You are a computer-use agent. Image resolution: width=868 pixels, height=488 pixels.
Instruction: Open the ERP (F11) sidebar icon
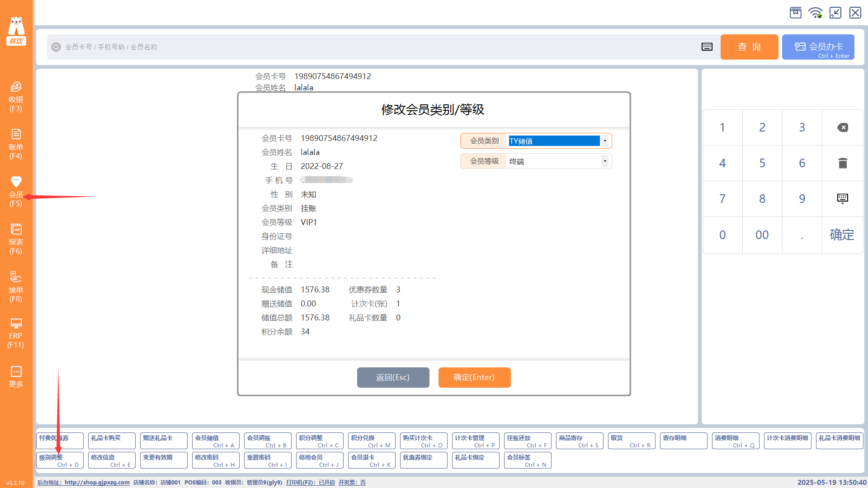click(x=16, y=333)
